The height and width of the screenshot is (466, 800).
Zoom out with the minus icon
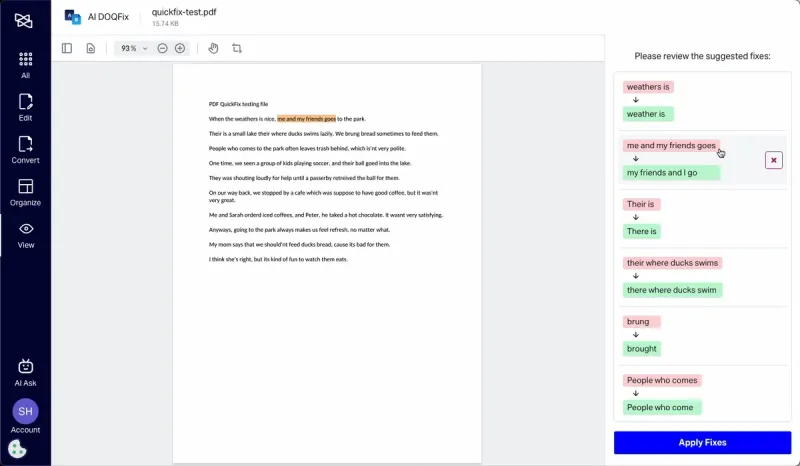162,48
